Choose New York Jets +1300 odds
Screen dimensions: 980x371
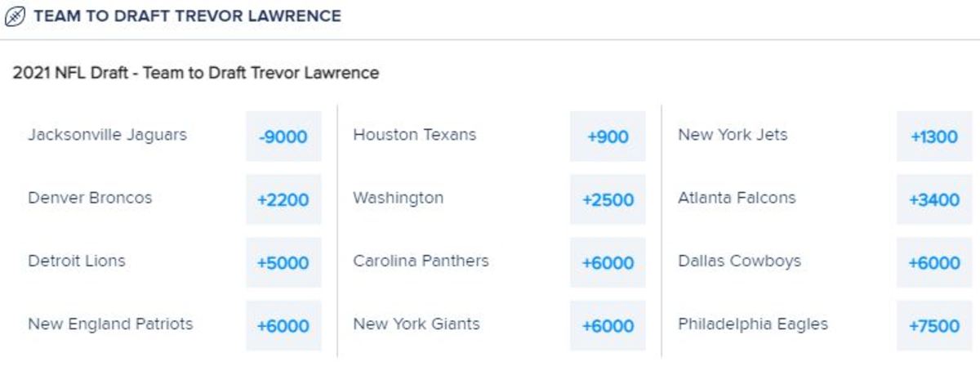(934, 136)
